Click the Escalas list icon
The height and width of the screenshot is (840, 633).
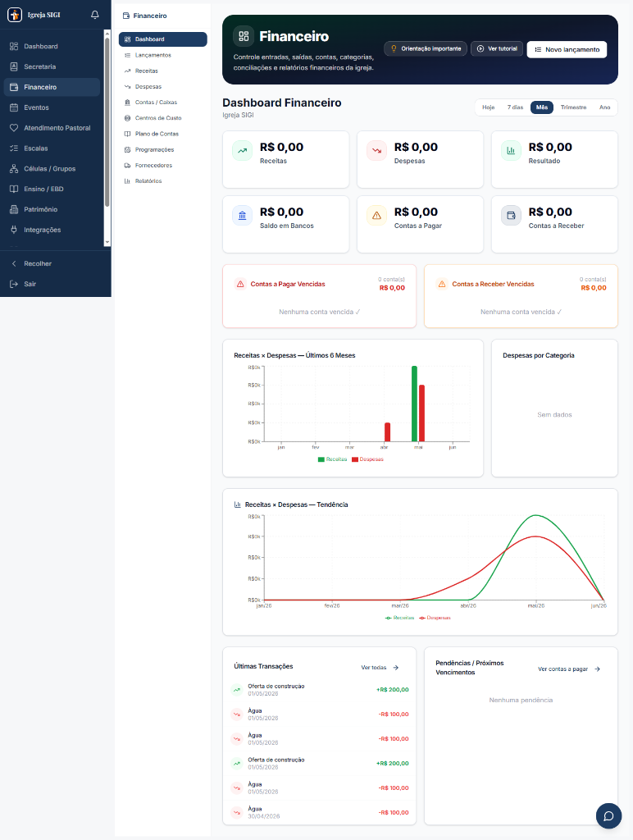click(x=14, y=148)
